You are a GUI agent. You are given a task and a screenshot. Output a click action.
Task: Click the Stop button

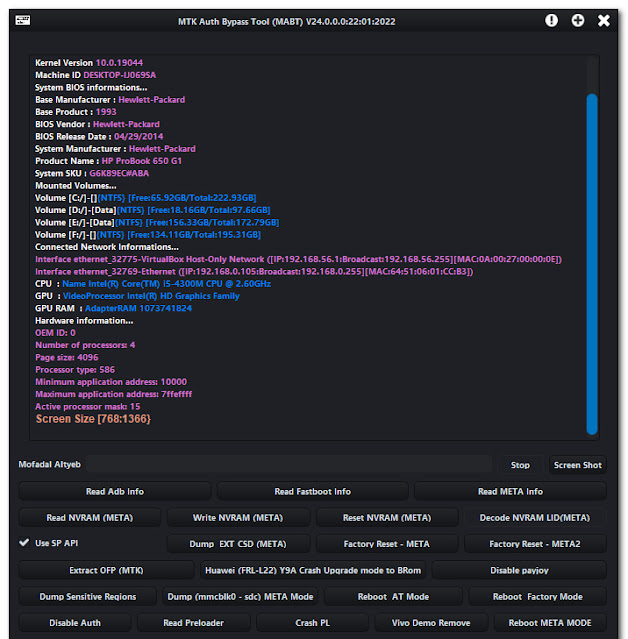tap(520, 465)
